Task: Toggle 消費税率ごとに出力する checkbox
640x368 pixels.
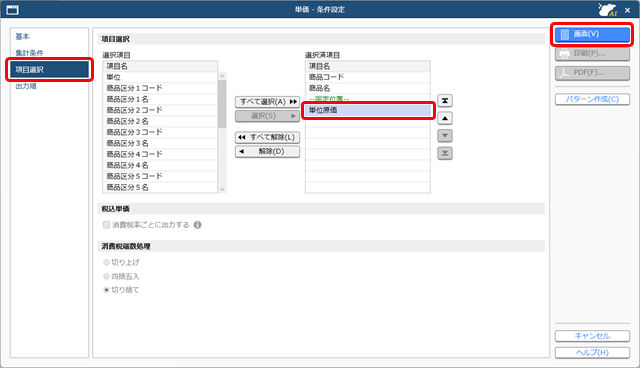Action: (107, 225)
